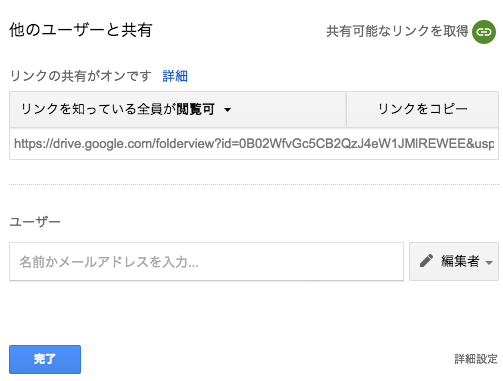Click the 他のユーザーと共有 dialog title
Screen dimensions: 503x381
coord(81,30)
